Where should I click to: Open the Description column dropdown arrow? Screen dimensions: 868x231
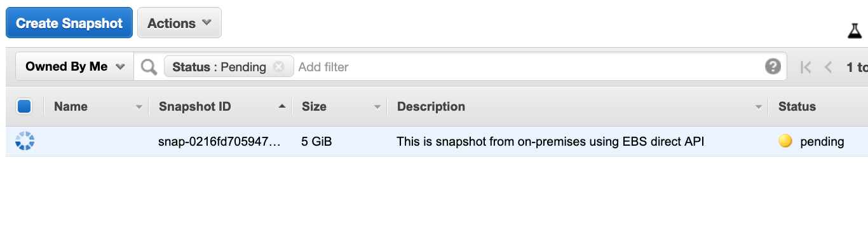[x=758, y=108]
